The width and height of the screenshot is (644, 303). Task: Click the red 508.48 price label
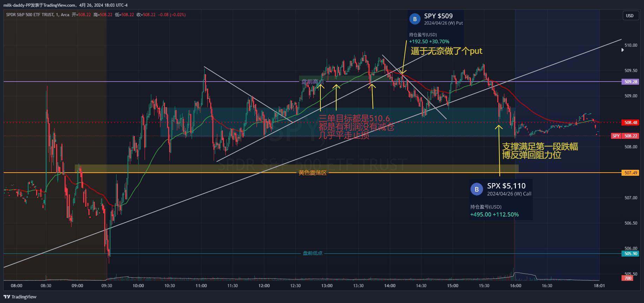pyautogui.click(x=631, y=123)
